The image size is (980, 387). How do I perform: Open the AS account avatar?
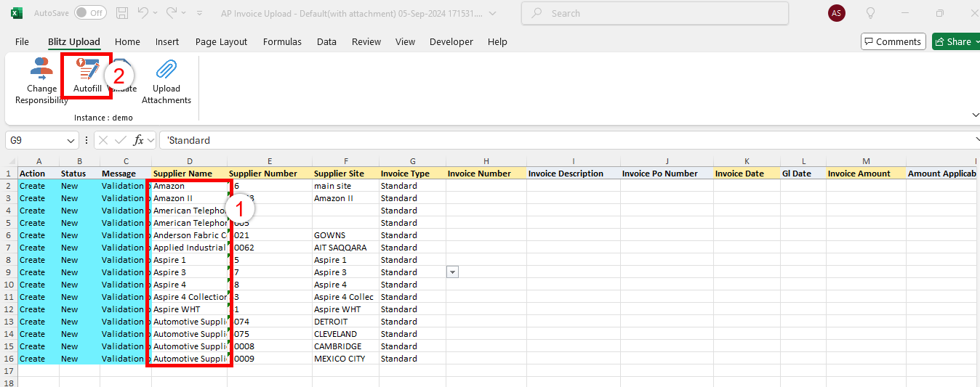point(837,13)
